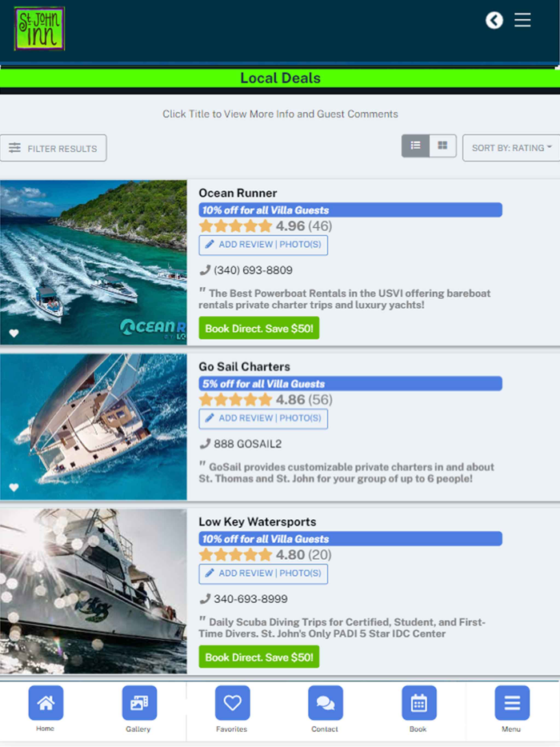The image size is (560, 747).
Task: Click Ocean Runner's Book Direct Save $50 button
Action: [x=258, y=328]
